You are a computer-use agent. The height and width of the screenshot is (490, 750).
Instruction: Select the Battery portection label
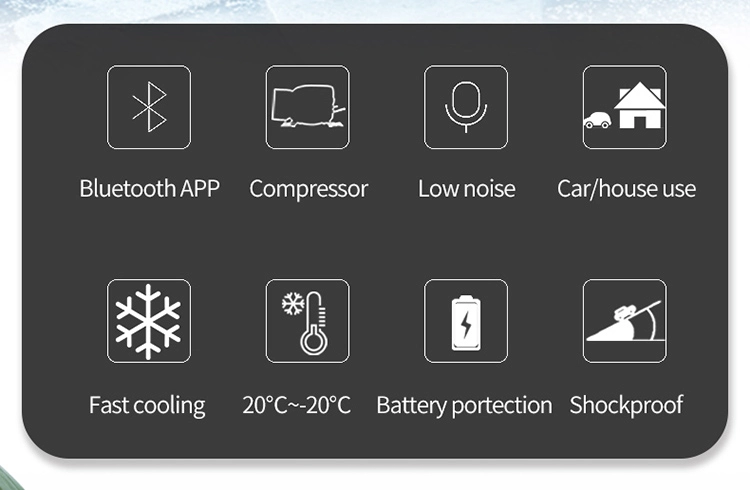click(464, 406)
